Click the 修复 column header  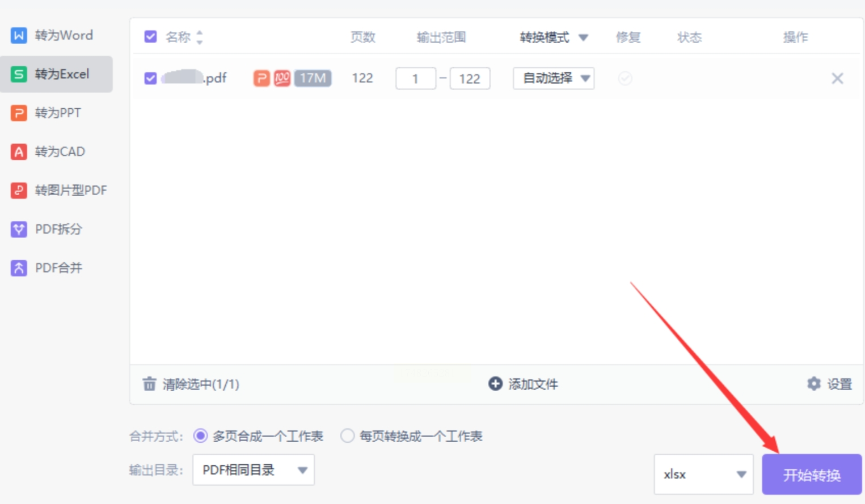[x=628, y=37]
